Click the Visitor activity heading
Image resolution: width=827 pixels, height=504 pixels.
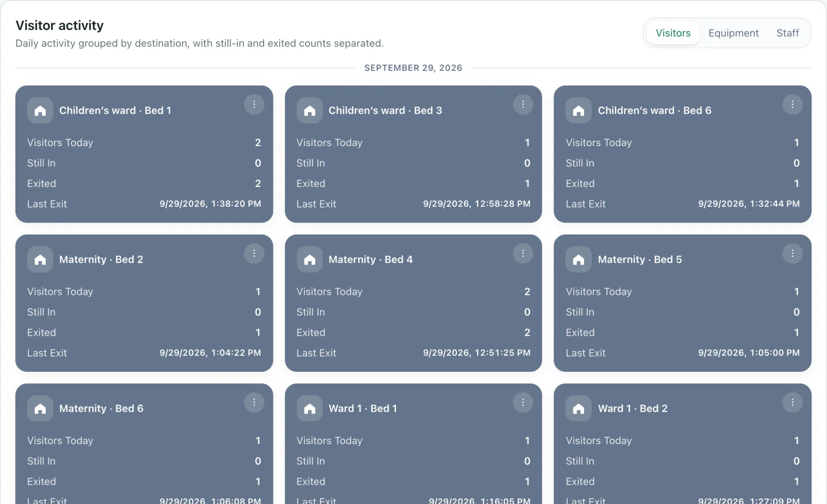click(59, 25)
